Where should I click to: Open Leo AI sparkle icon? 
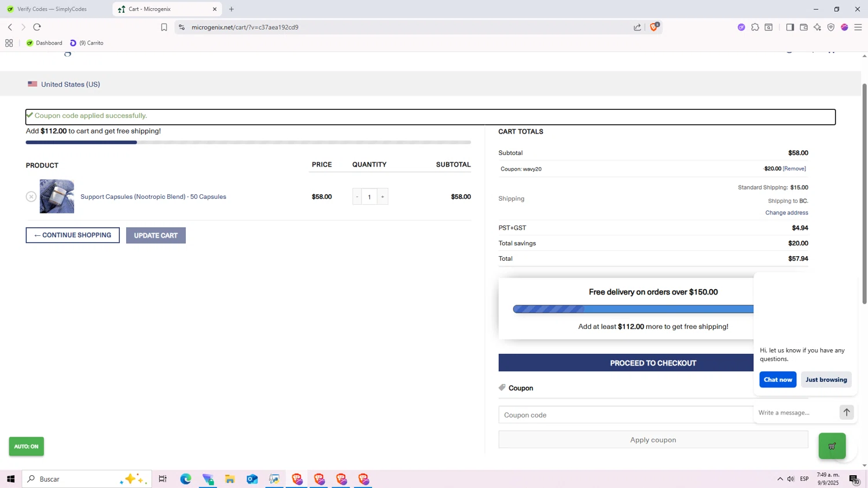click(817, 27)
